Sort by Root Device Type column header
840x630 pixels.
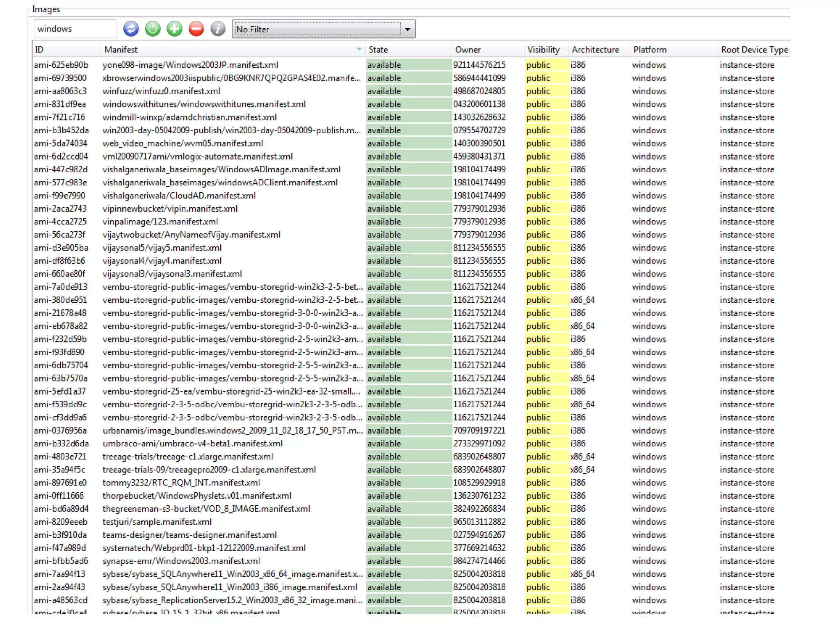tap(754, 50)
